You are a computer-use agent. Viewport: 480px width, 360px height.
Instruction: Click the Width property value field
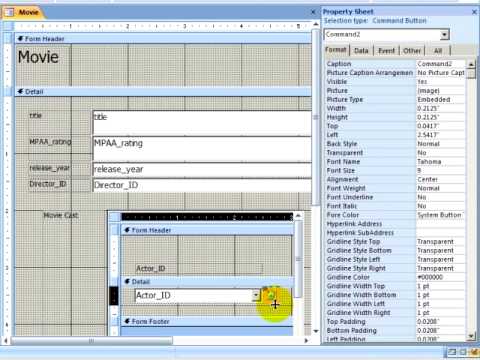[x=441, y=108]
